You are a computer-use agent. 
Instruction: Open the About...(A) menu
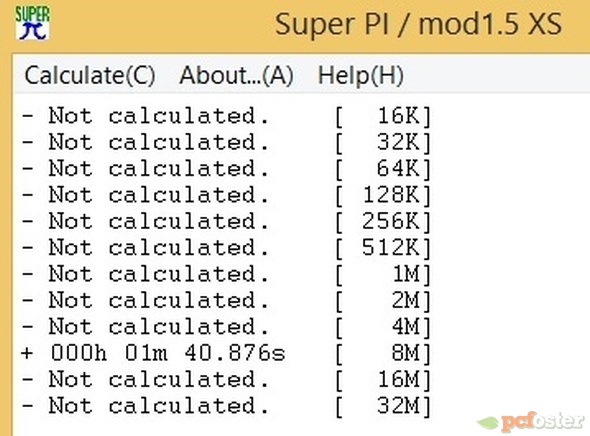point(236,75)
